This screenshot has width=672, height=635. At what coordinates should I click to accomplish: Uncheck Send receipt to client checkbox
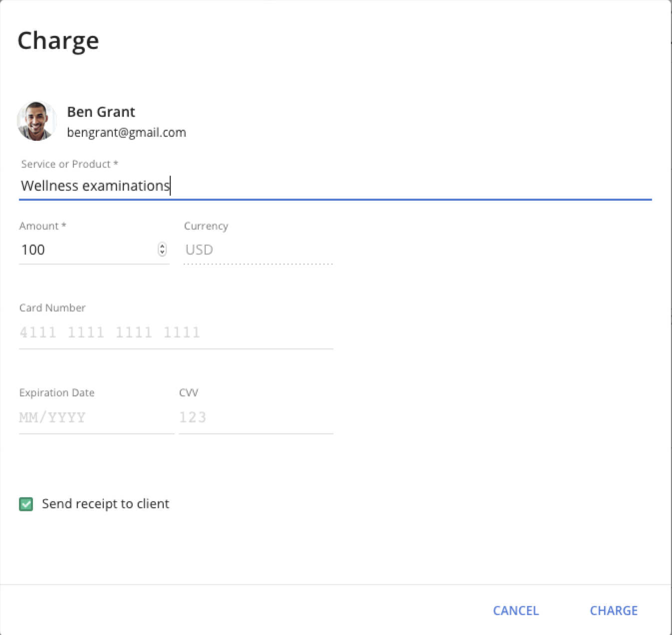(26, 504)
